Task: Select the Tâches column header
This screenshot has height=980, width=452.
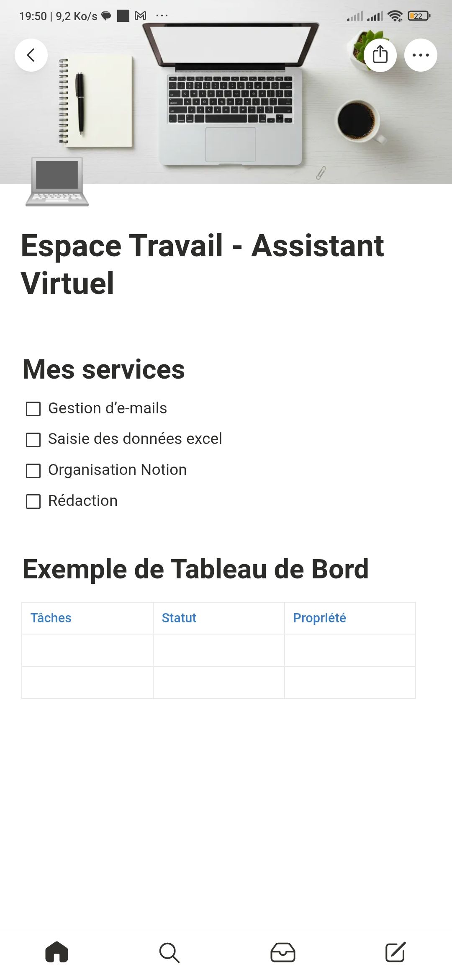Action: click(51, 618)
